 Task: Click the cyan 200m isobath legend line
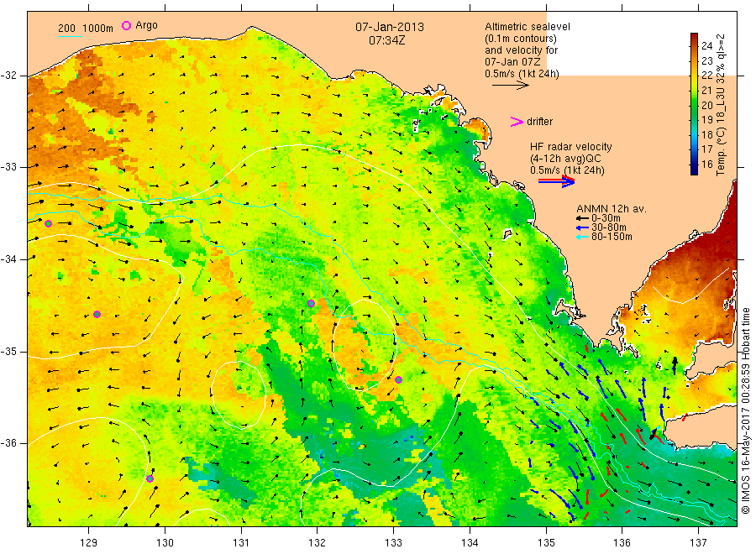(70, 36)
